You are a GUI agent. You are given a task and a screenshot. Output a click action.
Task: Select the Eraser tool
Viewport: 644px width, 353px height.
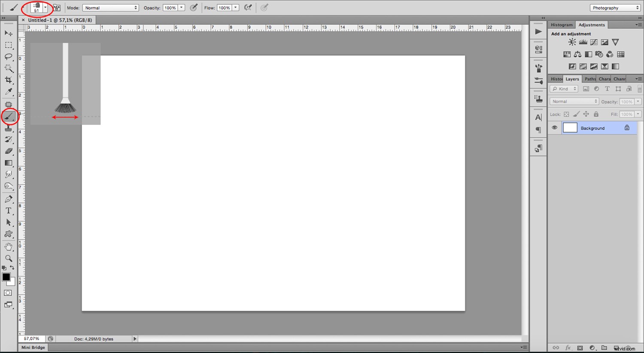point(9,151)
